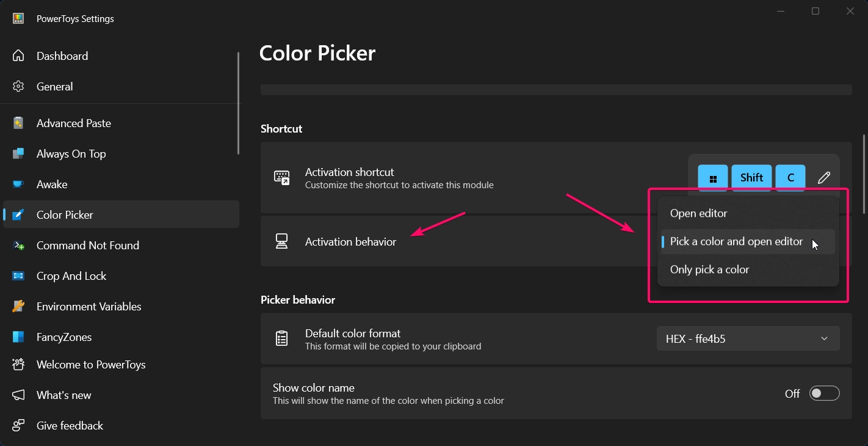The image size is (868, 446).
Task: Click the Awake coffee cup icon
Action: [18, 184]
